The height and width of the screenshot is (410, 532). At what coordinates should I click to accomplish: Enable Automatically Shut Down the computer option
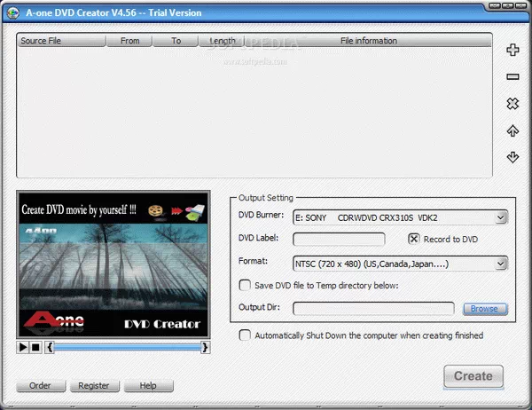(x=245, y=335)
